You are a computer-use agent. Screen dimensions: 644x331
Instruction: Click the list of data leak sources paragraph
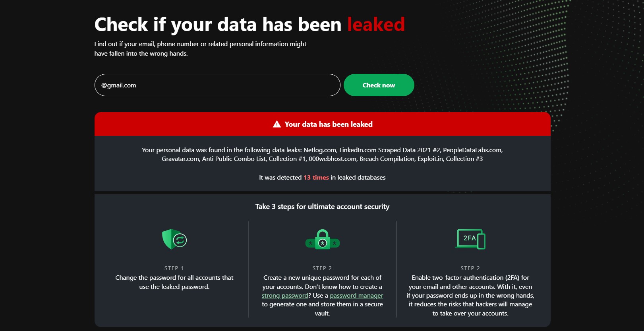point(322,155)
